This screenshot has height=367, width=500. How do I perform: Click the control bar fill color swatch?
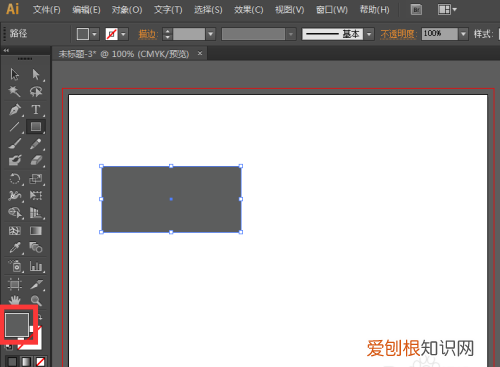[x=83, y=34]
